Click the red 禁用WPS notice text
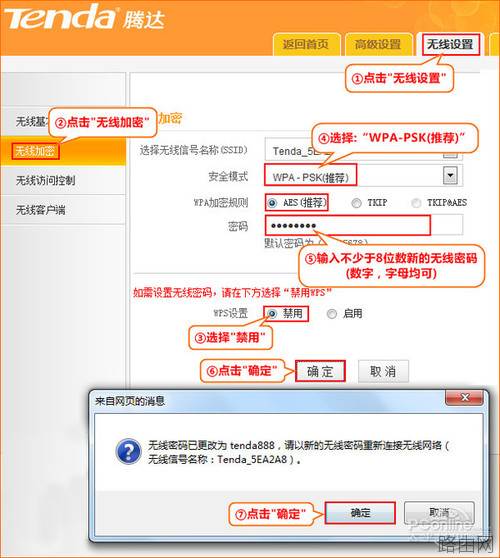The width and height of the screenshot is (500, 558). tap(232, 293)
